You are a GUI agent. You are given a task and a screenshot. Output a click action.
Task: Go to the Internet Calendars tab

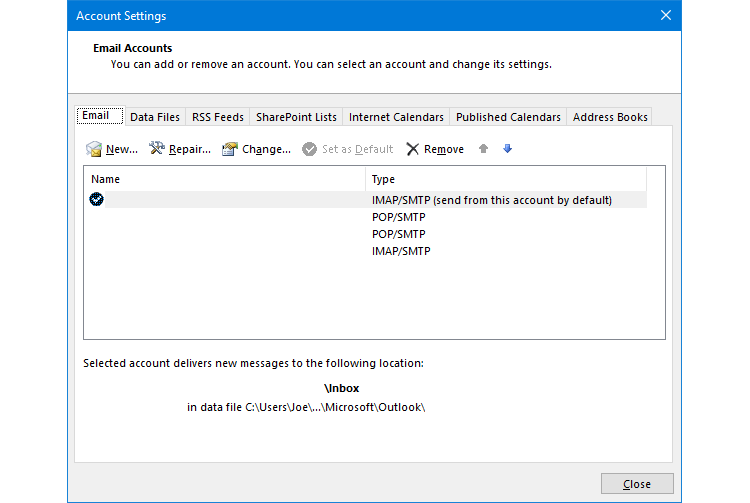tap(396, 117)
